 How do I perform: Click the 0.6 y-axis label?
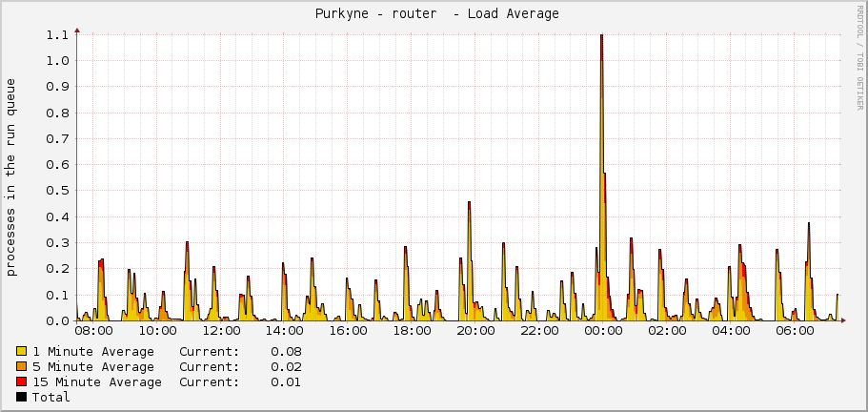[56, 164]
